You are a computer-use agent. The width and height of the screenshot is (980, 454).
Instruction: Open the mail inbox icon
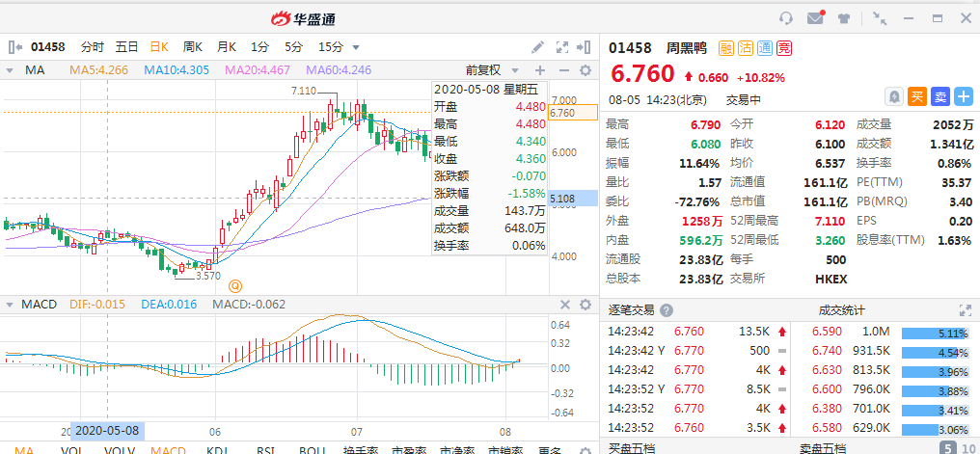816,18
